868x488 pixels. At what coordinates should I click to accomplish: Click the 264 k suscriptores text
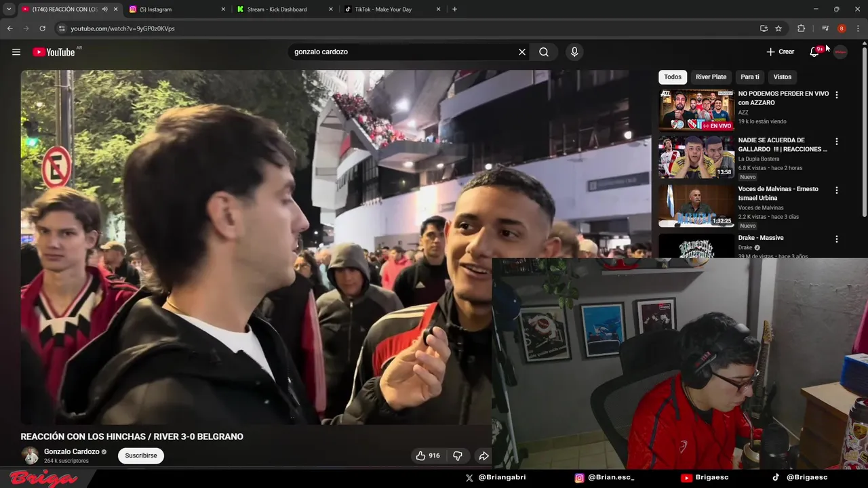pyautogui.click(x=66, y=461)
